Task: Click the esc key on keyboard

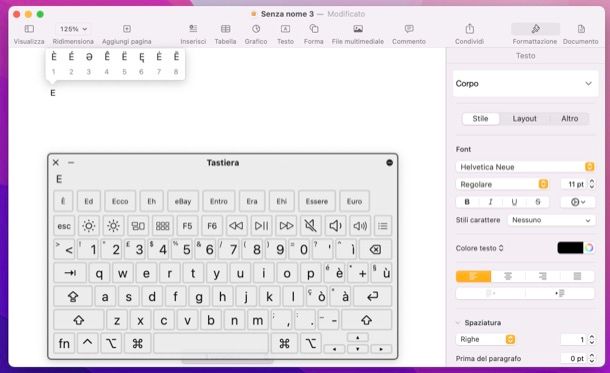Action: click(x=64, y=226)
